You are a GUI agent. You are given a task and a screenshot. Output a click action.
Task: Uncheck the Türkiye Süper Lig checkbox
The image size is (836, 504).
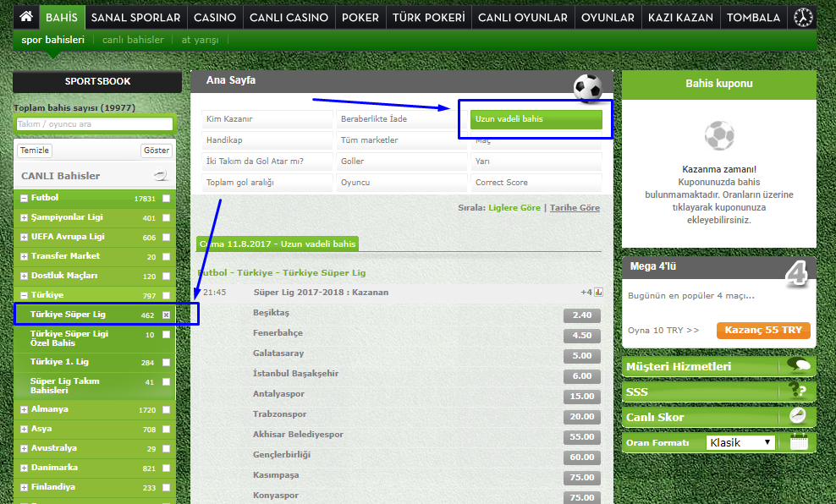click(x=167, y=315)
